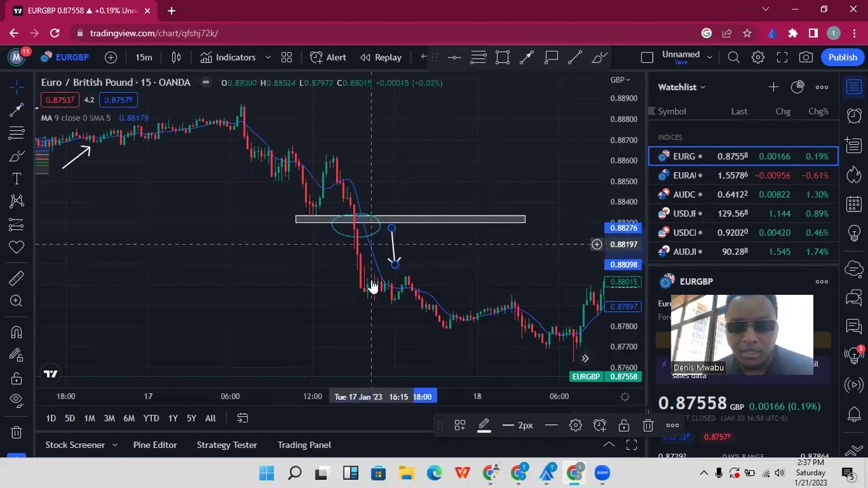868x488 pixels.
Task: Open chart settings gear in top toolbar
Action: tap(758, 58)
